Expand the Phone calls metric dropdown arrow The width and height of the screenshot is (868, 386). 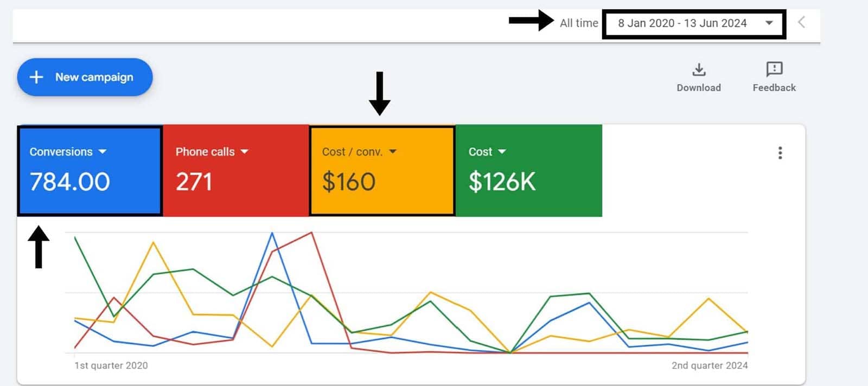click(x=244, y=152)
